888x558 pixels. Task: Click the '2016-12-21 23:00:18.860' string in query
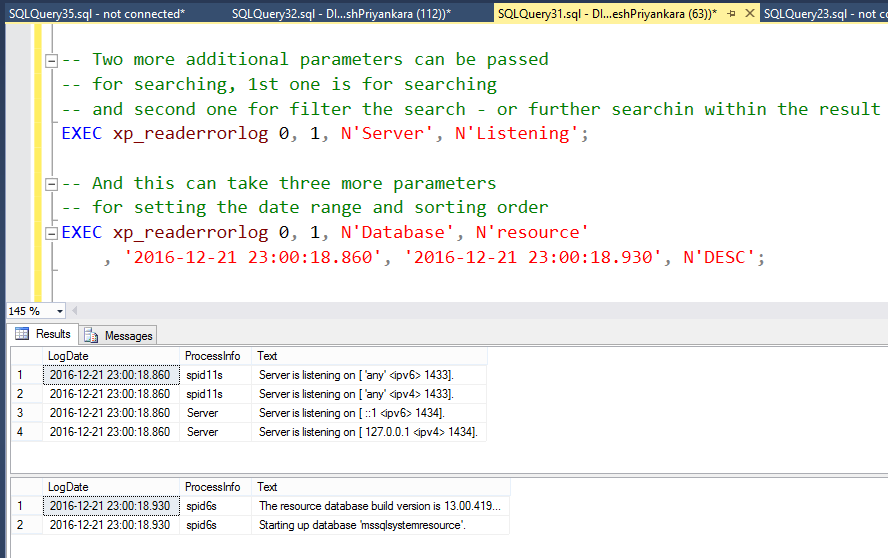[253, 258]
